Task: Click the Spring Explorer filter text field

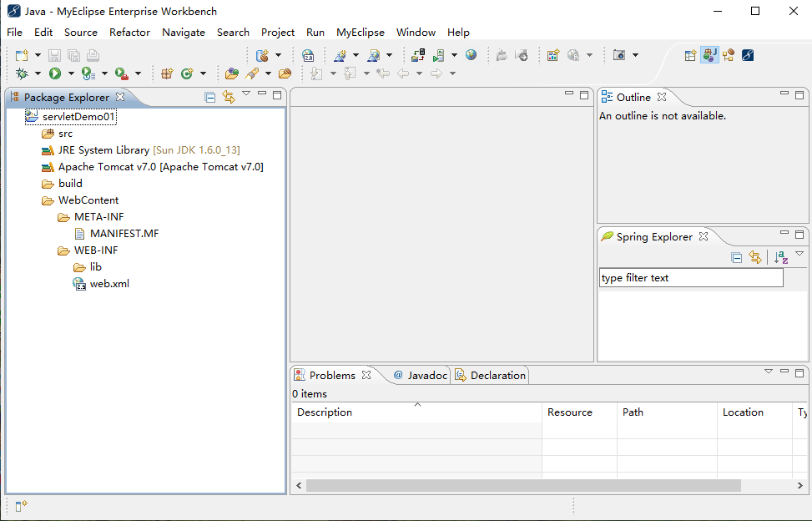Action: [x=691, y=278]
